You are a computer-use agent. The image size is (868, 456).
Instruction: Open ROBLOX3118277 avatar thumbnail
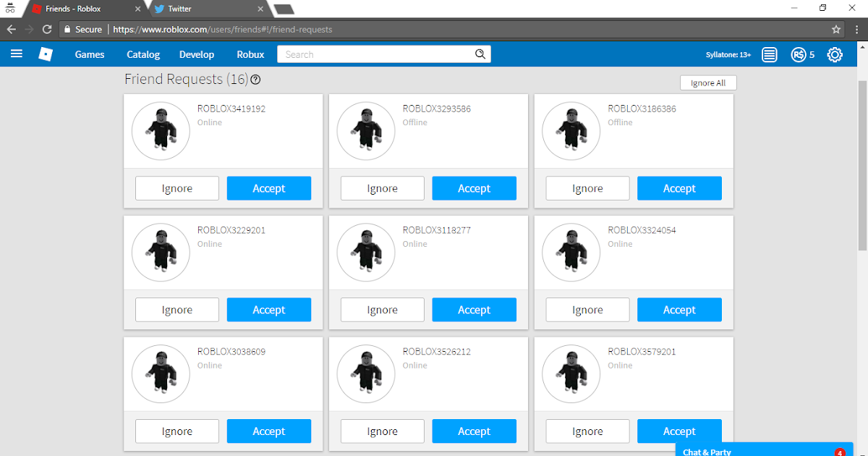point(366,253)
